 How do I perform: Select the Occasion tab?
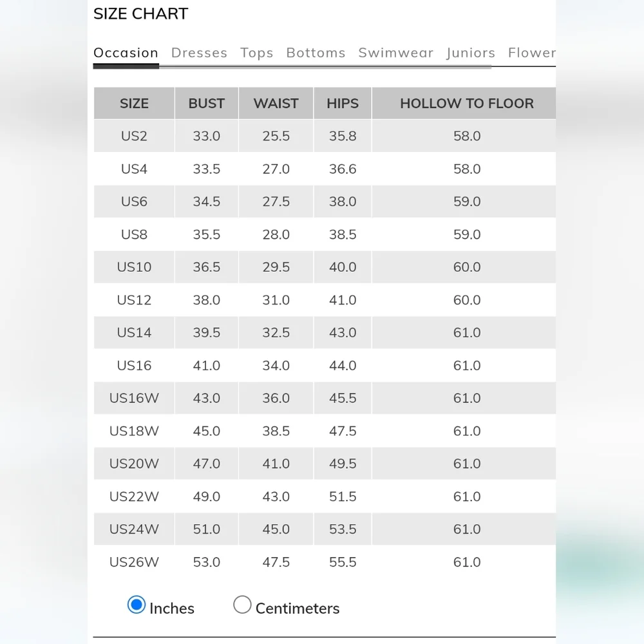[126, 53]
